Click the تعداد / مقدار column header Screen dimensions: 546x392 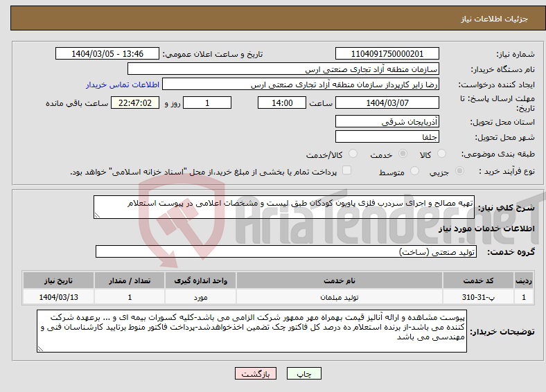coord(130,280)
